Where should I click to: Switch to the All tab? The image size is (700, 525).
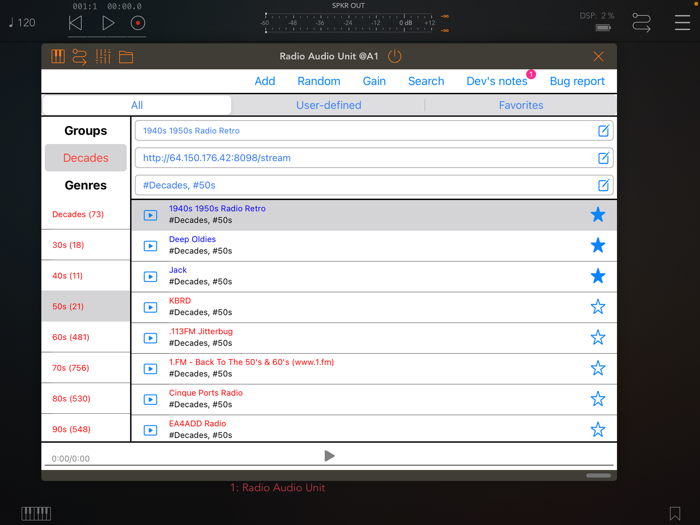(137, 105)
